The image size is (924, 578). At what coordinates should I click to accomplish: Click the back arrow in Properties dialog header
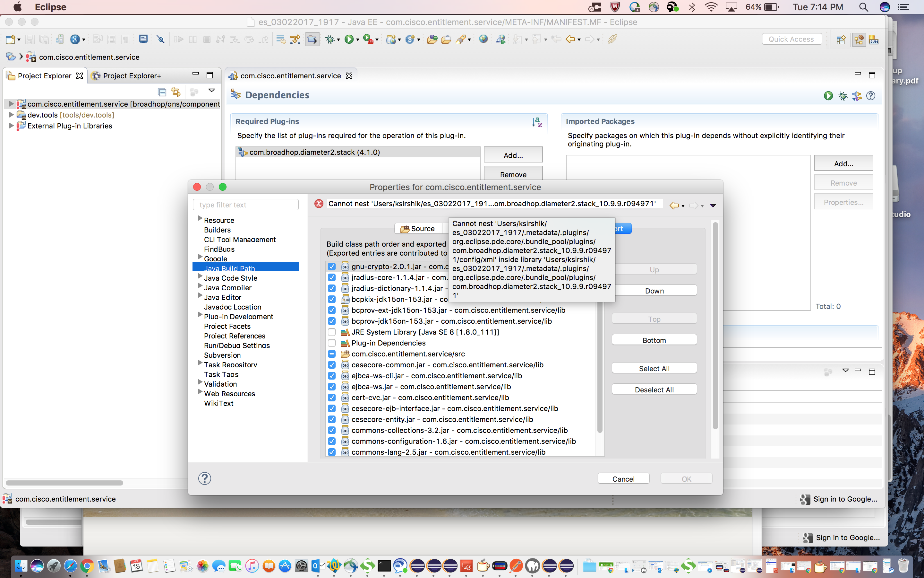pyautogui.click(x=674, y=205)
